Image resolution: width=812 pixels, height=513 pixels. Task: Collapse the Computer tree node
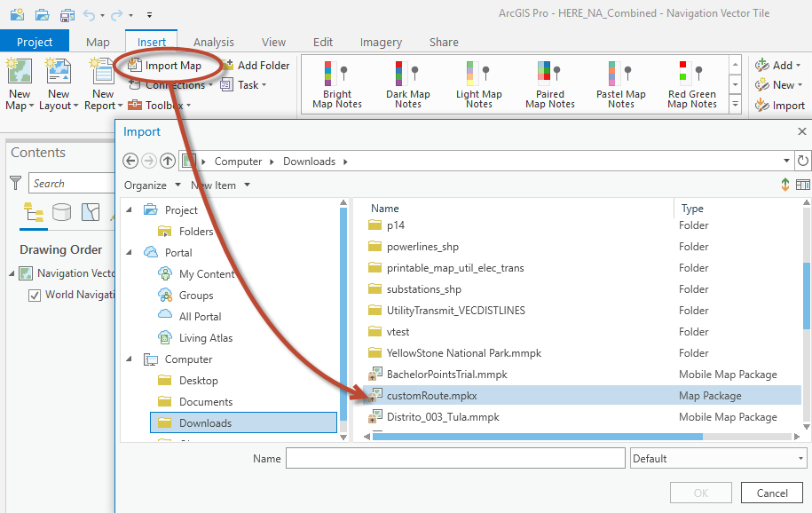pos(129,359)
